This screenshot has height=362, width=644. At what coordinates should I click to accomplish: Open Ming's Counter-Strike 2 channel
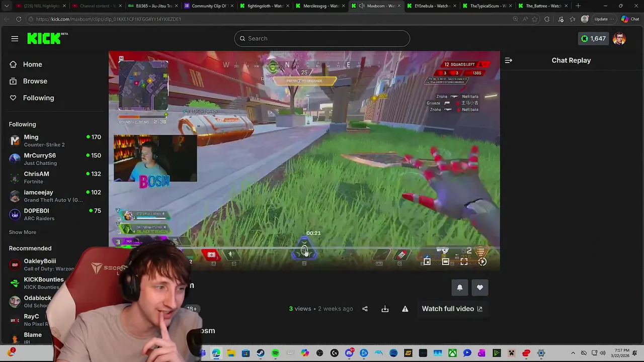pyautogui.click(x=54, y=141)
